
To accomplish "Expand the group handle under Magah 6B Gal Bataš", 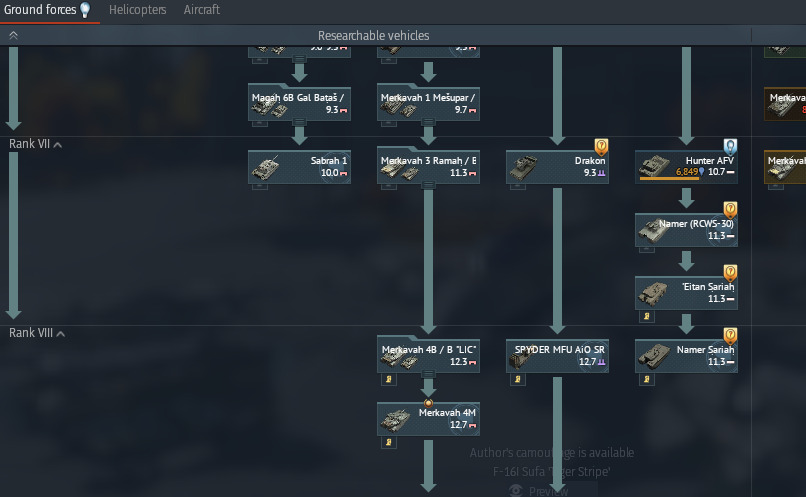I will [x=299, y=122].
